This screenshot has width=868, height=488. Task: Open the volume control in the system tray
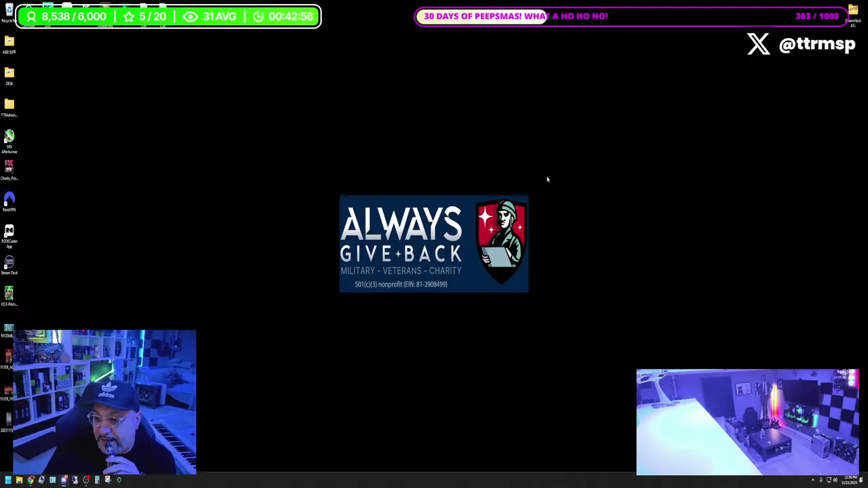click(x=835, y=480)
